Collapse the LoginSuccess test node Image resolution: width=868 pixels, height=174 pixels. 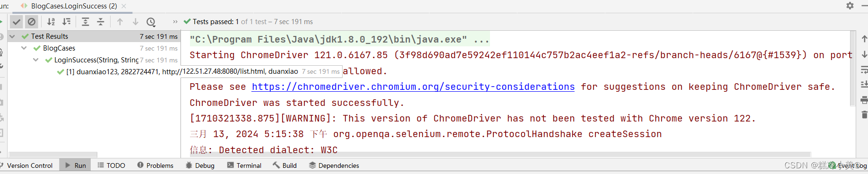[x=35, y=60]
